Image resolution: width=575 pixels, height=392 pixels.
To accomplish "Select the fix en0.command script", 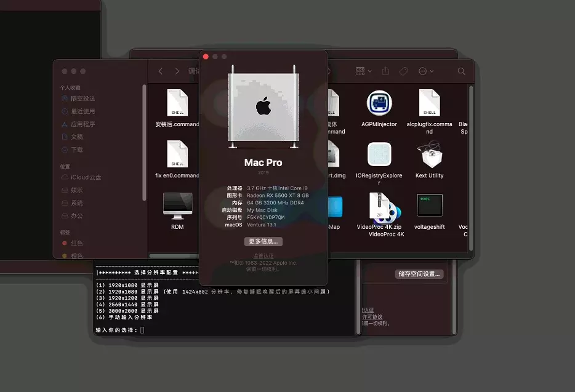I will click(177, 154).
